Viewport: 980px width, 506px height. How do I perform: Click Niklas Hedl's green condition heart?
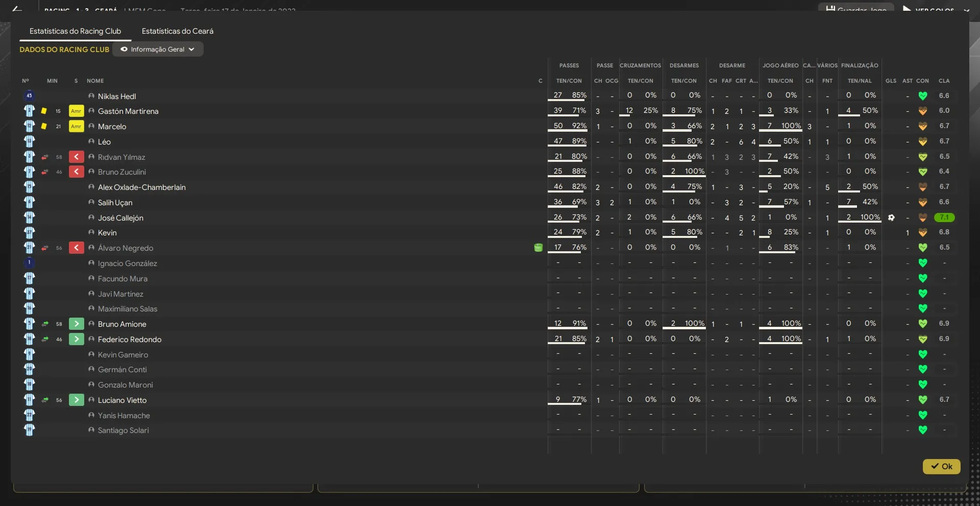tap(922, 95)
